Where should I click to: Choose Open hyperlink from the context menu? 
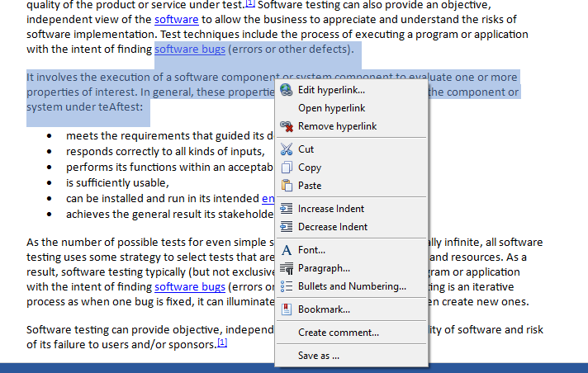tap(331, 108)
